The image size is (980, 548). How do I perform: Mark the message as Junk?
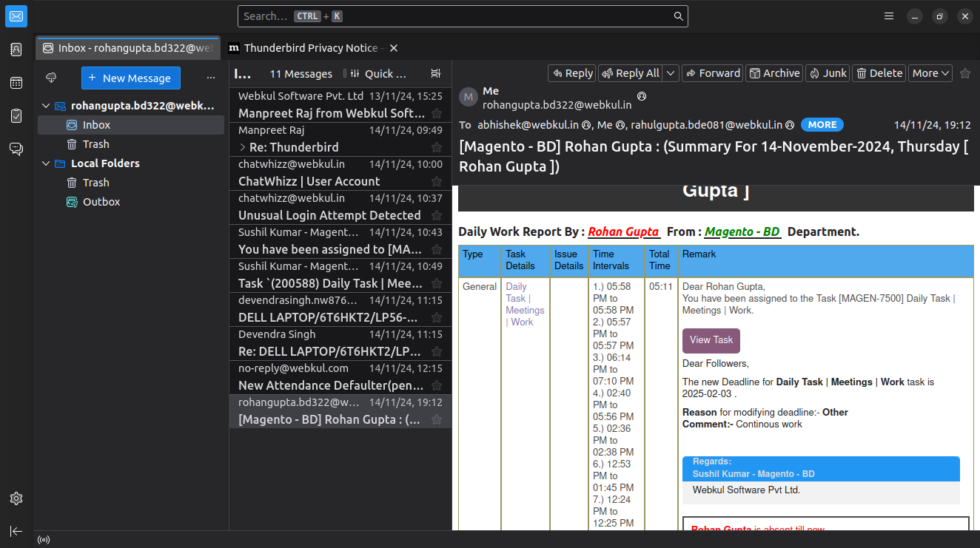(828, 73)
